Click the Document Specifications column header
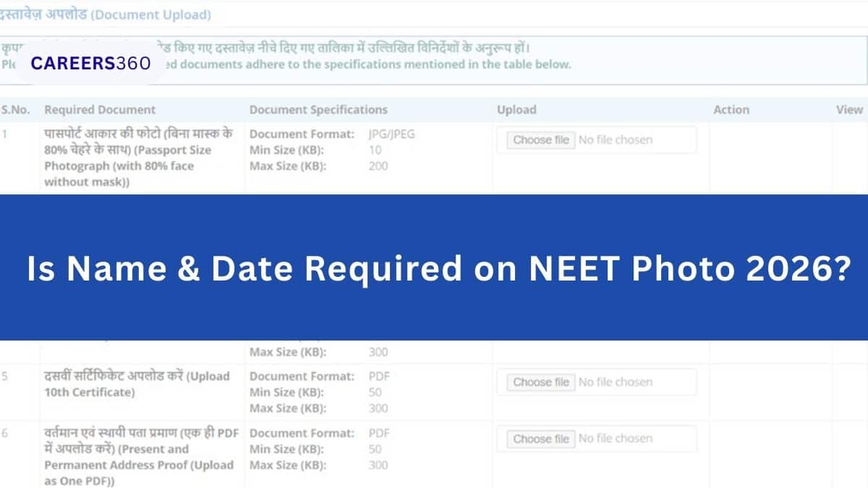 (x=318, y=109)
